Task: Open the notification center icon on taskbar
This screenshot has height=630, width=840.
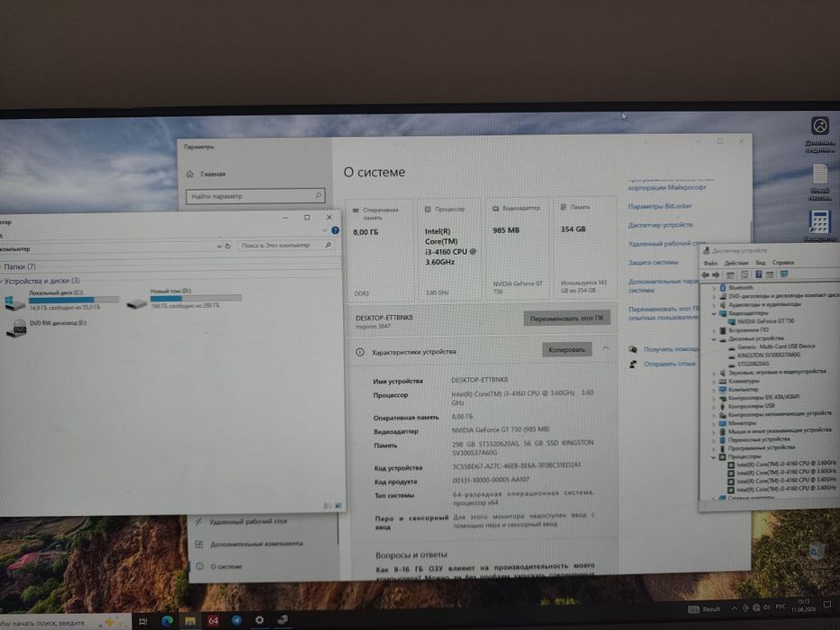Action: tap(827, 606)
